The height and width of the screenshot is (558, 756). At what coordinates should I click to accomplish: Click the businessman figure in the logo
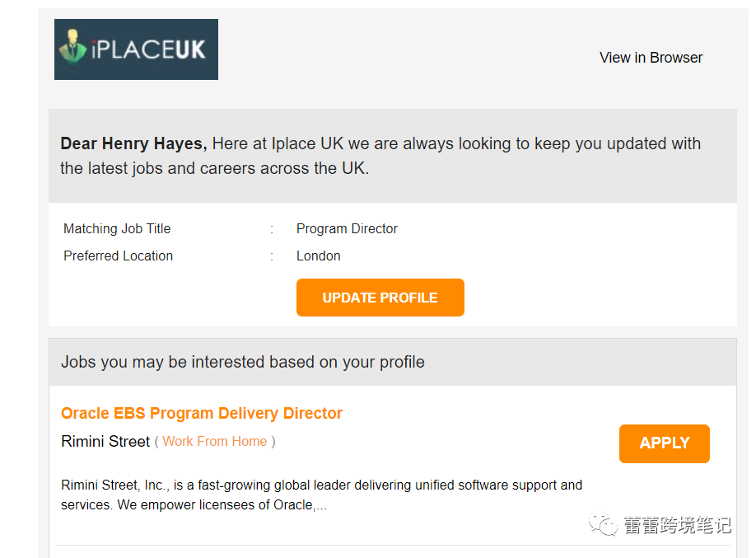(x=72, y=48)
